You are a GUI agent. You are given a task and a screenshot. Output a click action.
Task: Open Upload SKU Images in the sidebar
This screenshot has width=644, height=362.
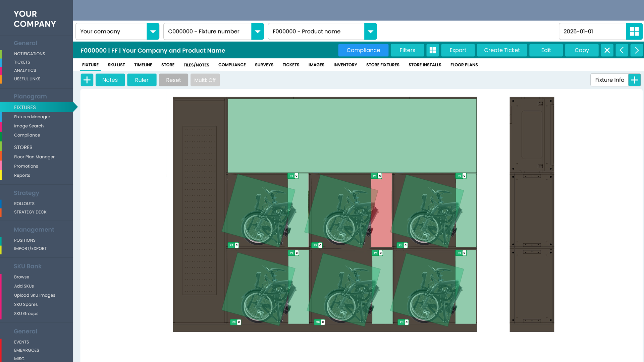(35, 295)
